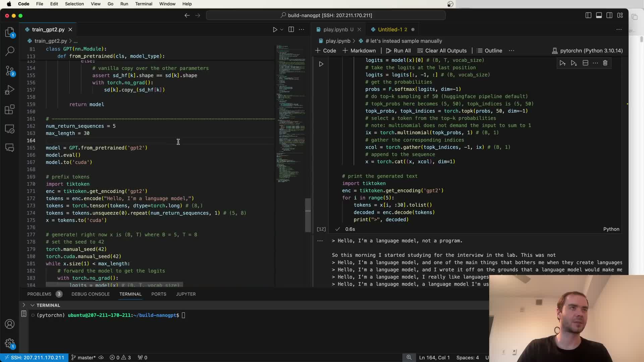This screenshot has height=362, width=644.
Task: Switch to the DEBUG CONSOLE tab
Action: 90,294
